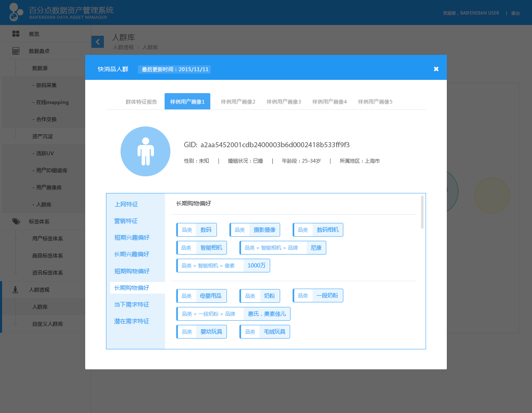Select 短期购物偏好 in the feature list
Viewport: 532px width, 413px height.
coord(132,271)
